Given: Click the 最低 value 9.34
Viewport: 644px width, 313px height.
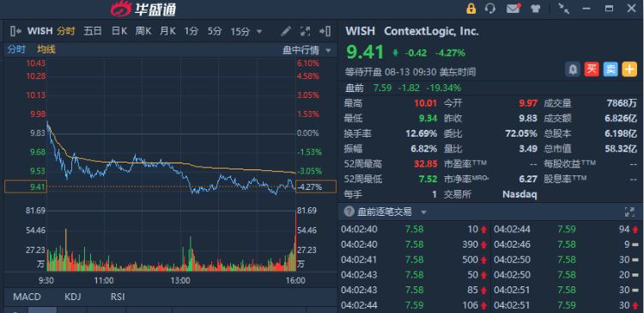Looking at the screenshot, I should pos(428,119).
